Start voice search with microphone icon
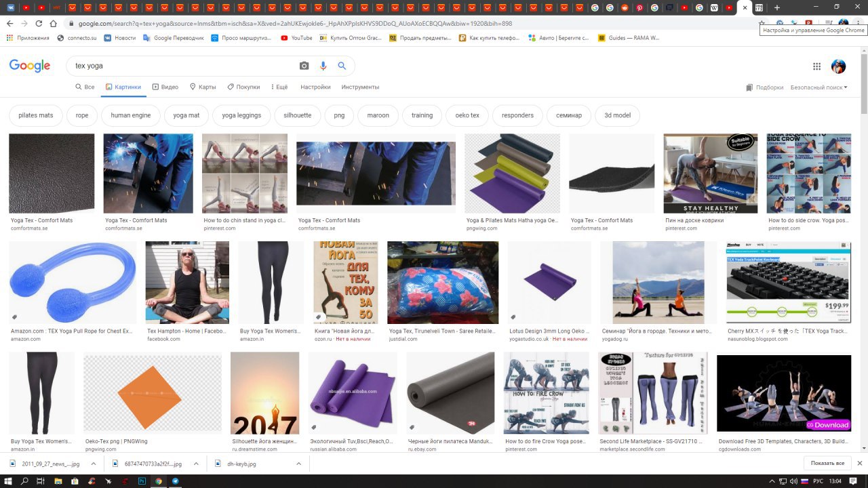 coord(323,66)
